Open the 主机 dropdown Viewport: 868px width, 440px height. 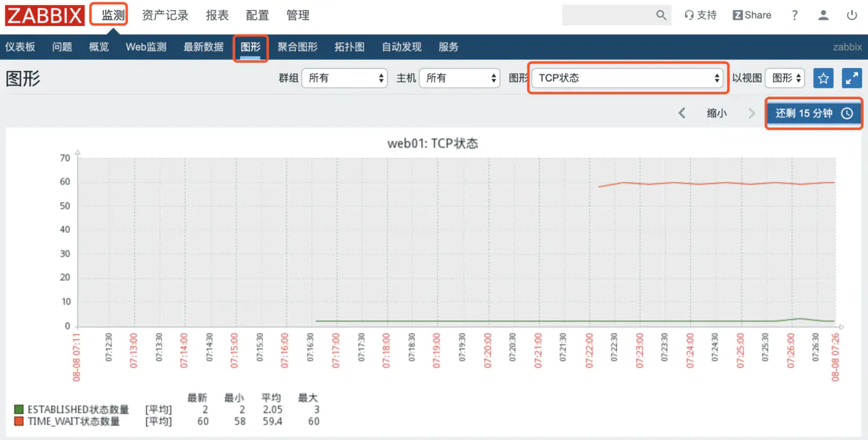[459, 78]
